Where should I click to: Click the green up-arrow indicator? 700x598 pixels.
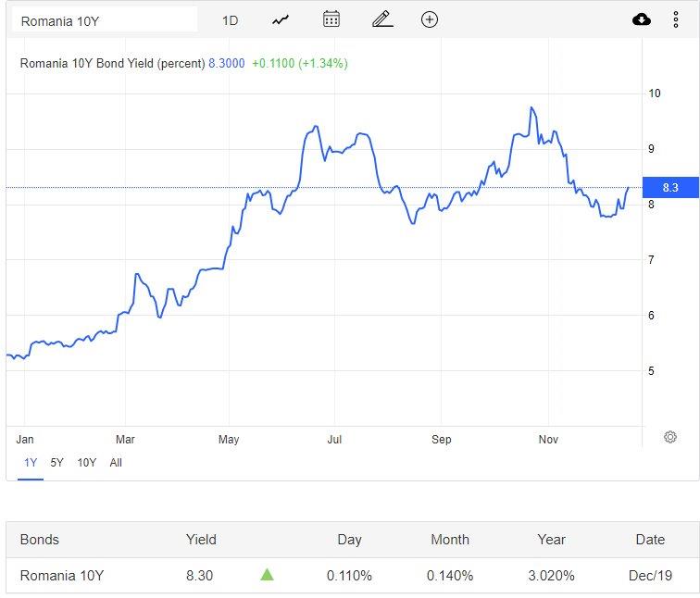tap(267, 574)
